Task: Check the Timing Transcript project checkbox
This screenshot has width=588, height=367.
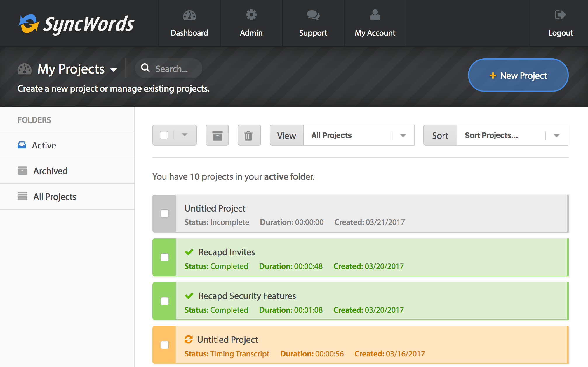Action: (x=165, y=345)
